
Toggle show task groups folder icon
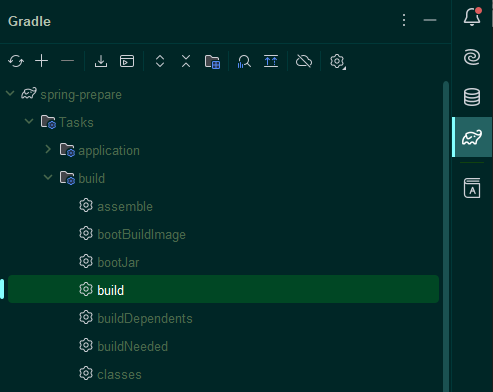pos(212,62)
